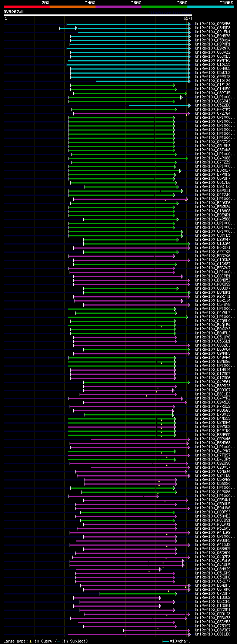Click the white query bar under AV520741
The height and width of the screenshot is (644, 237).
[97, 15]
